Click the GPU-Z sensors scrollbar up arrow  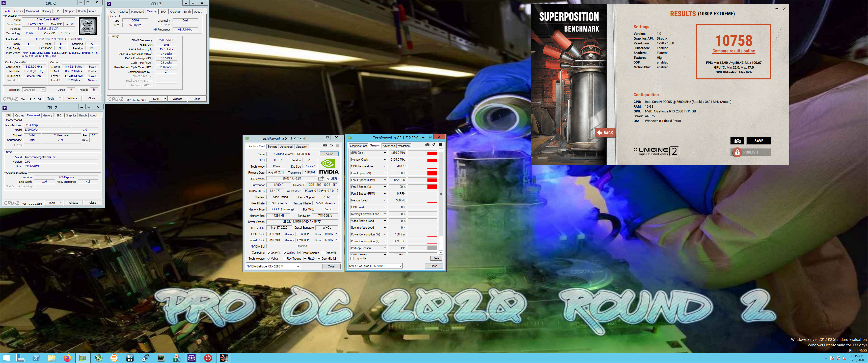441,151
